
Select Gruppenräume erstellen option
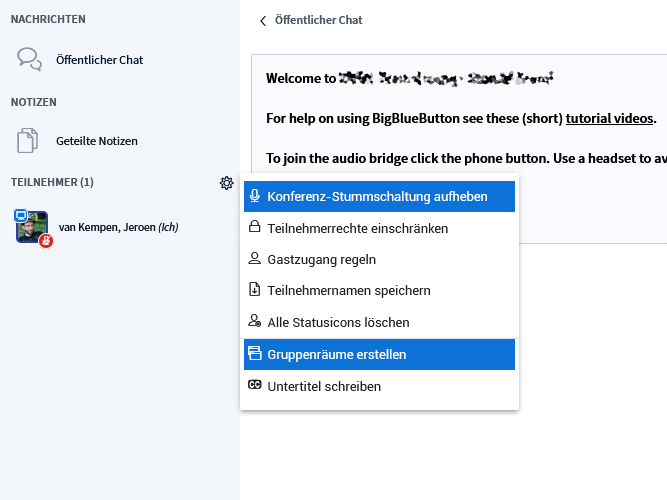[x=337, y=354]
